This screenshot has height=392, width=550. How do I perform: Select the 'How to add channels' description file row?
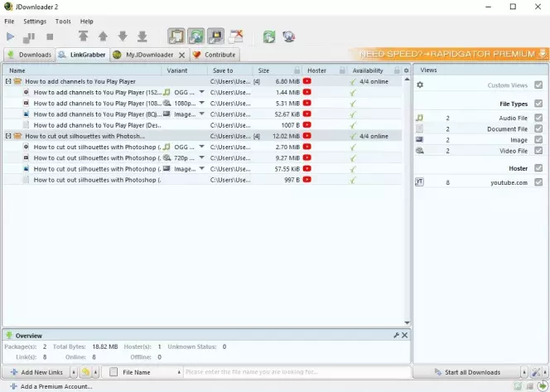(x=203, y=125)
